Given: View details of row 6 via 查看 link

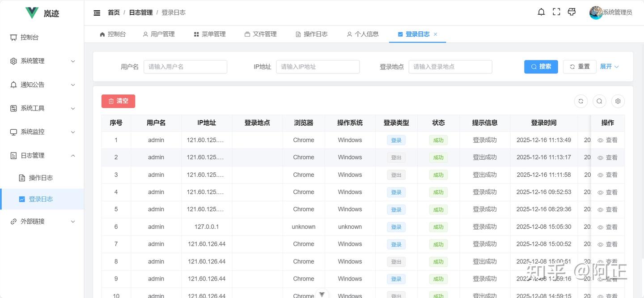Looking at the screenshot, I should coord(608,227).
